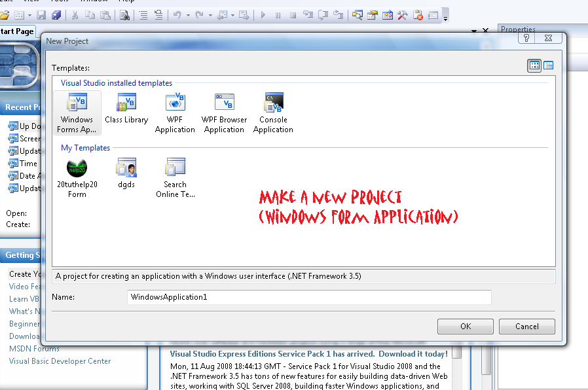The height and width of the screenshot is (390, 588).
Task: Select the Console Application template
Action: pyautogui.click(x=273, y=113)
